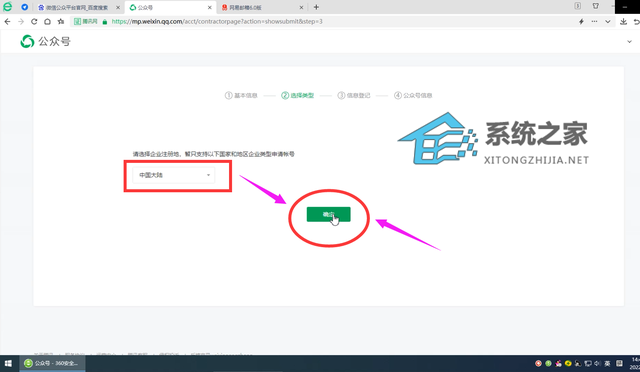
Task: Close the NetEase mailbox tab
Action: click(x=301, y=7)
